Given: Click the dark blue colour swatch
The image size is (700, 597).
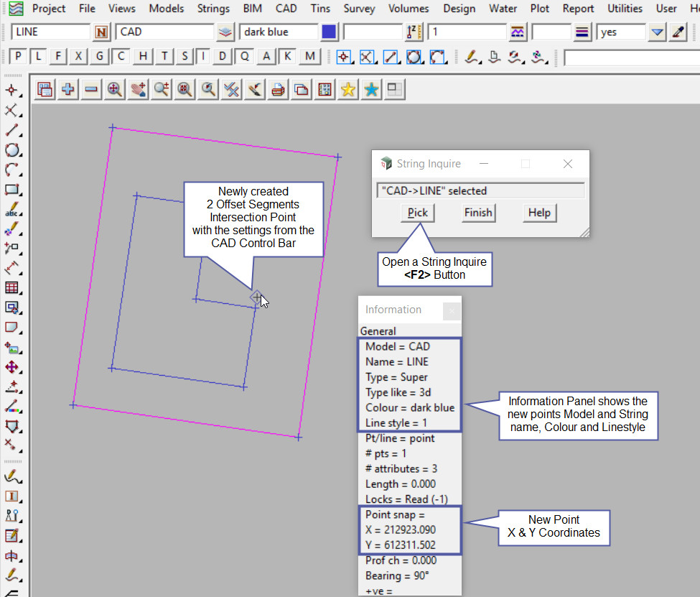Looking at the screenshot, I should 330,32.
